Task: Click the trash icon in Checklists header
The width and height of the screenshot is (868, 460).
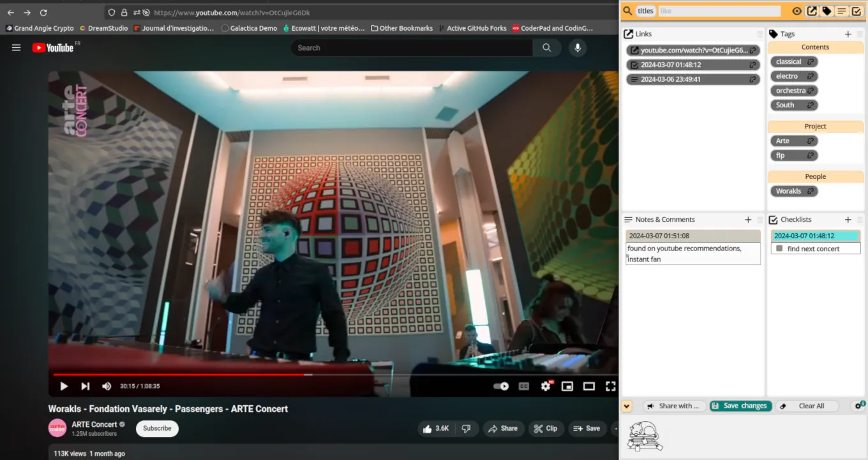Action: tap(860, 220)
